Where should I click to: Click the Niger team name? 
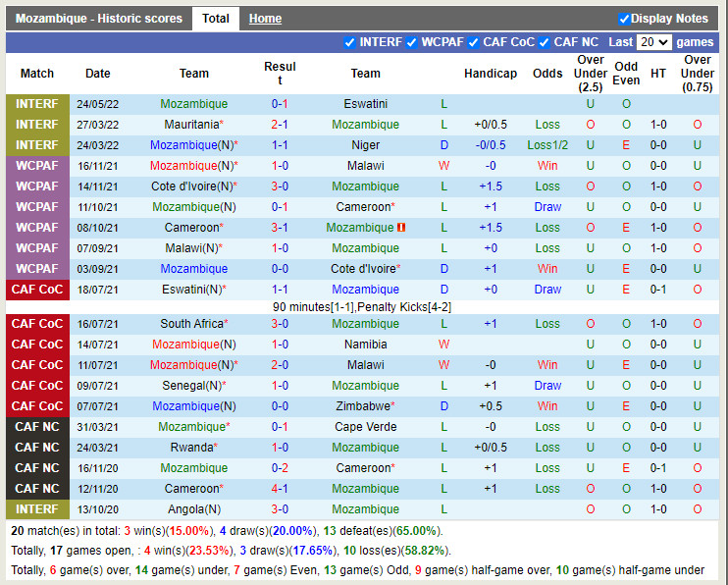point(365,145)
